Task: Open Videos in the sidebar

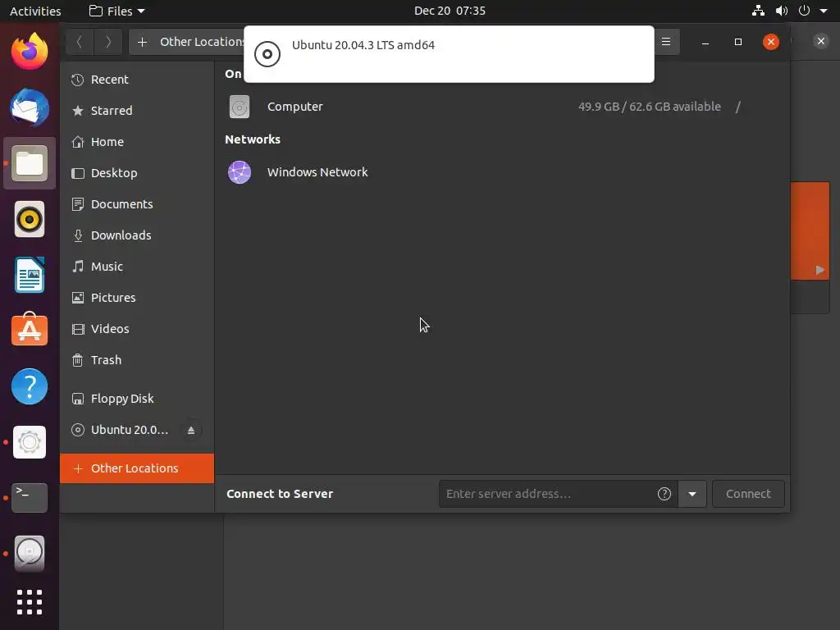Action: (x=137, y=328)
